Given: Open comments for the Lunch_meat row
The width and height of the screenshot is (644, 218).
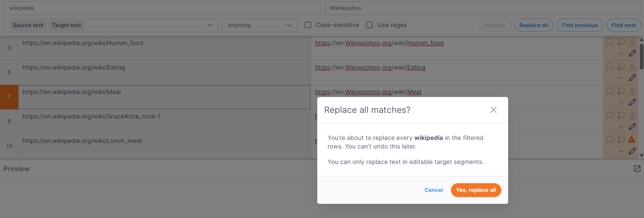Looking at the screenshot, I should (610, 140).
